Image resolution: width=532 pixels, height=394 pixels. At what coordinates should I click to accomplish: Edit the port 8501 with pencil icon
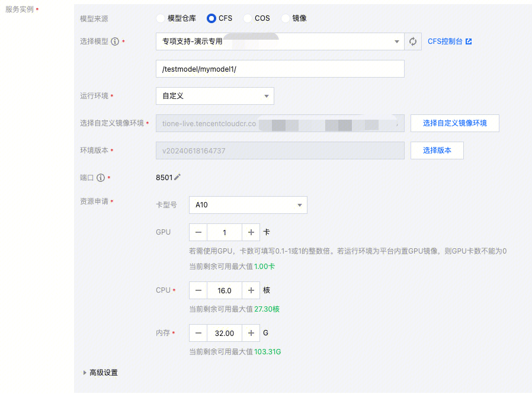[178, 177]
